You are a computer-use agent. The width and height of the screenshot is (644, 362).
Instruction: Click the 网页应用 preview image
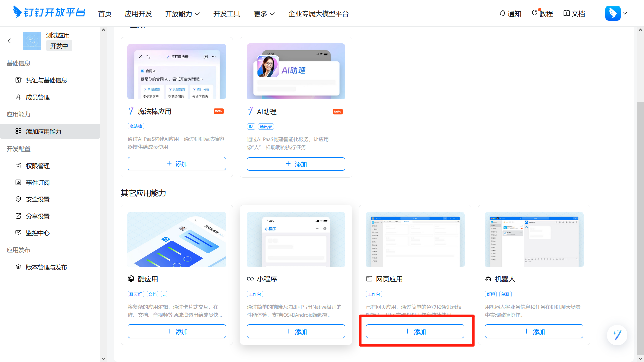pos(415,239)
